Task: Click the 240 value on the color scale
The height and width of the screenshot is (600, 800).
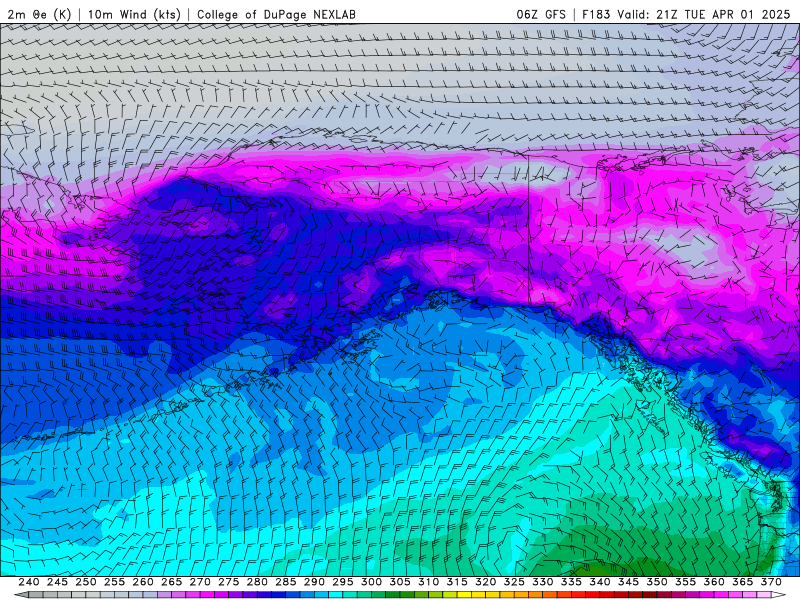Action: click(x=29, y=582)
